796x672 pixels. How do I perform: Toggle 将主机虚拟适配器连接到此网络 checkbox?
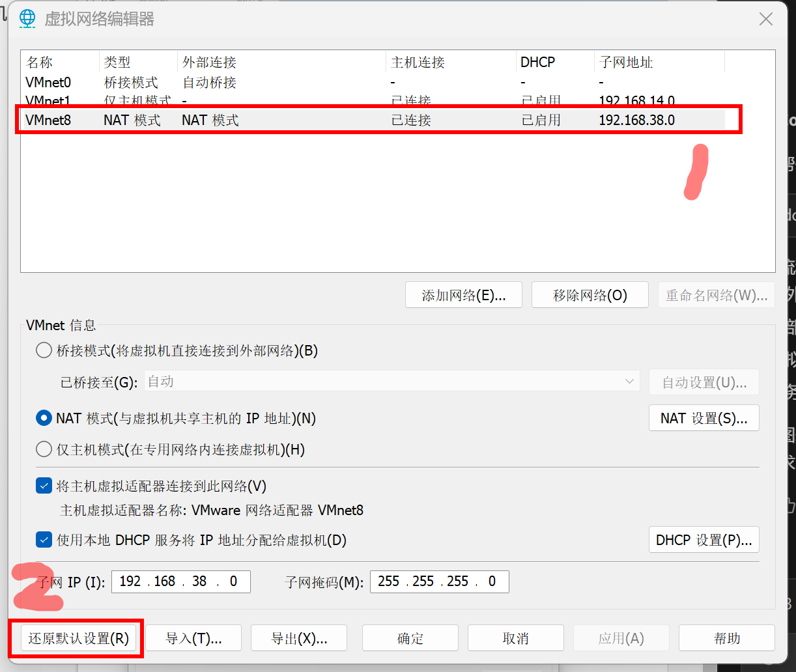point(44,486)
